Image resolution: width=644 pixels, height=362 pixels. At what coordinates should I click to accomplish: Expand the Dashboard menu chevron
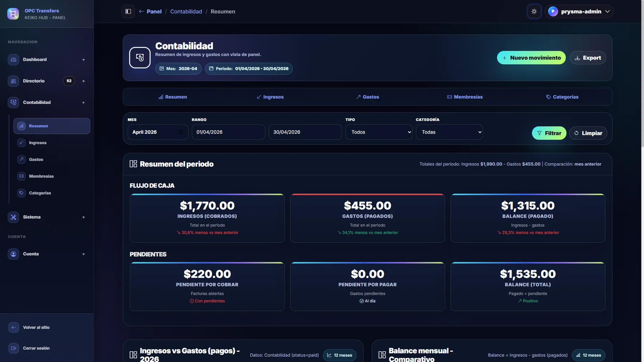pos(83,60)
